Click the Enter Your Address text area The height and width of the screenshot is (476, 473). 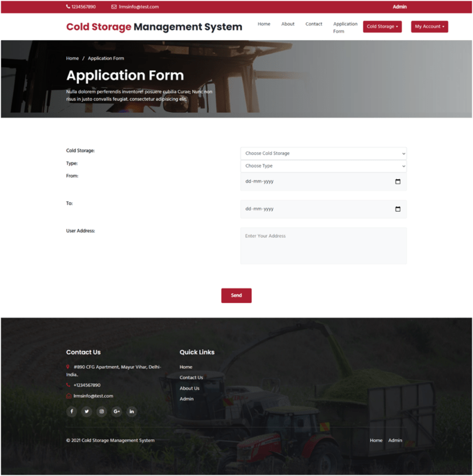coord(323,246)
